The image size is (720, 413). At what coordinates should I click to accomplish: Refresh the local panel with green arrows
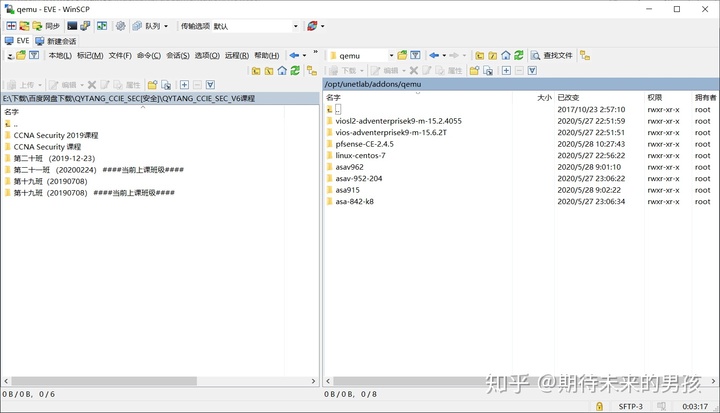(295, 71)
